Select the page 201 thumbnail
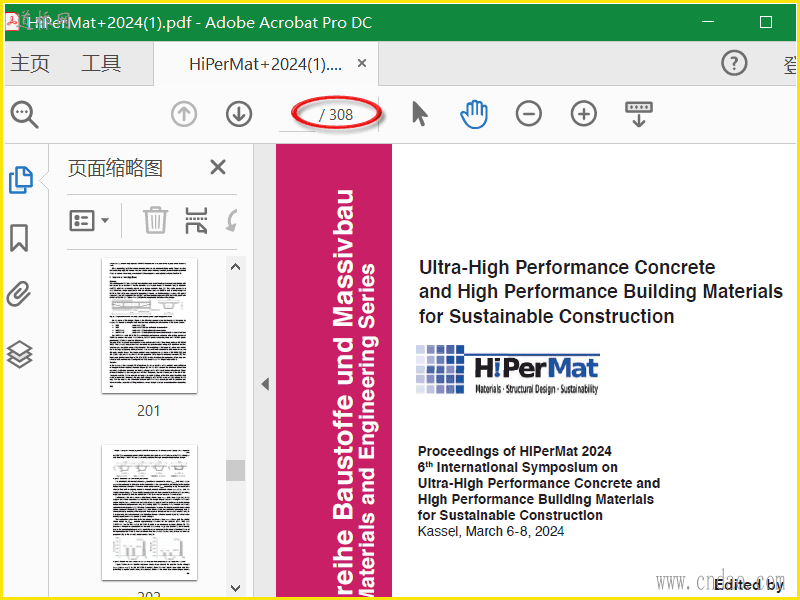 coord(149,326)
